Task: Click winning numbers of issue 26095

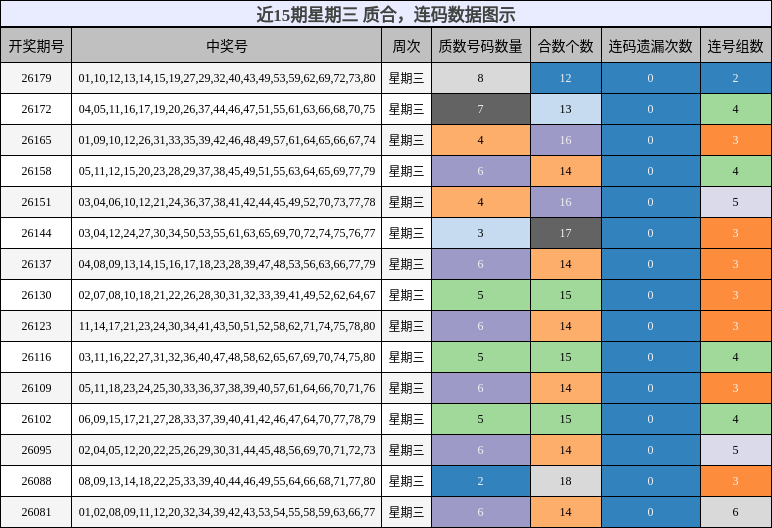Action: point(226,450)
